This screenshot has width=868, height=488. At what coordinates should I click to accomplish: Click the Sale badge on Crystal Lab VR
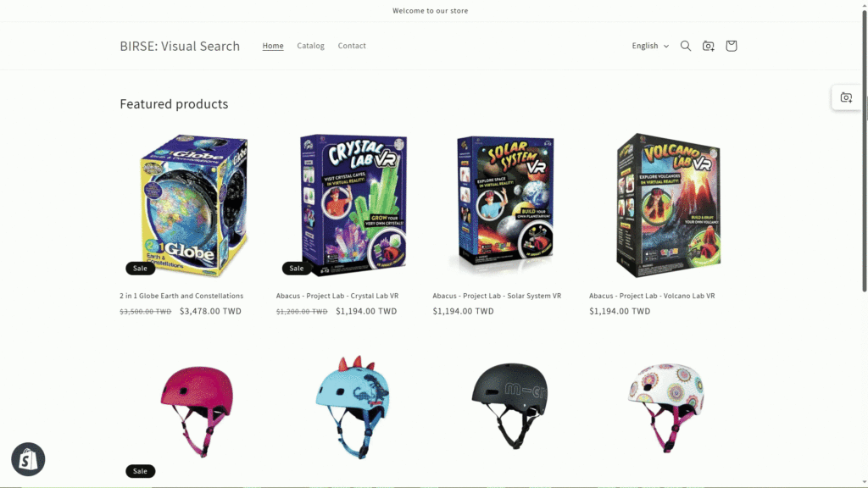(296, 269)
